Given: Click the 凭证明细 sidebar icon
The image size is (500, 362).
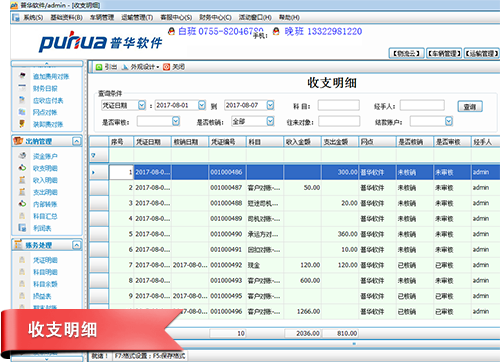Looking at the screenshot, I should [x=22, y=260].
